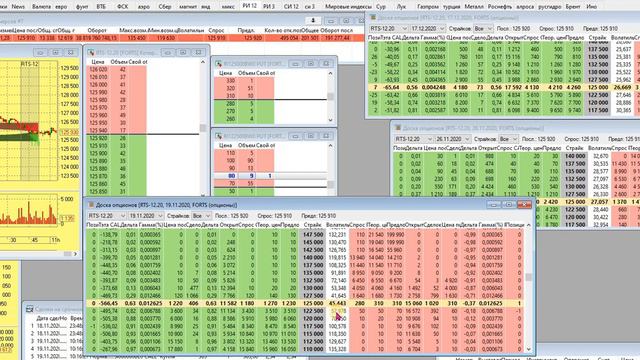Image resolution: width=640 pixels, height=360 pixels.
Task: Click scroll down arrow in upper PUT order book
Action: (330, 120)
